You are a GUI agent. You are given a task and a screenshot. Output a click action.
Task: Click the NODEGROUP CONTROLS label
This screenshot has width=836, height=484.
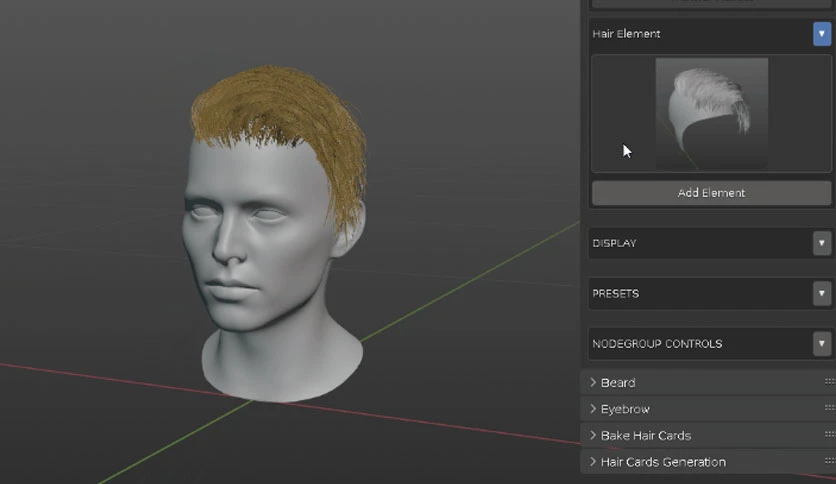657,344
